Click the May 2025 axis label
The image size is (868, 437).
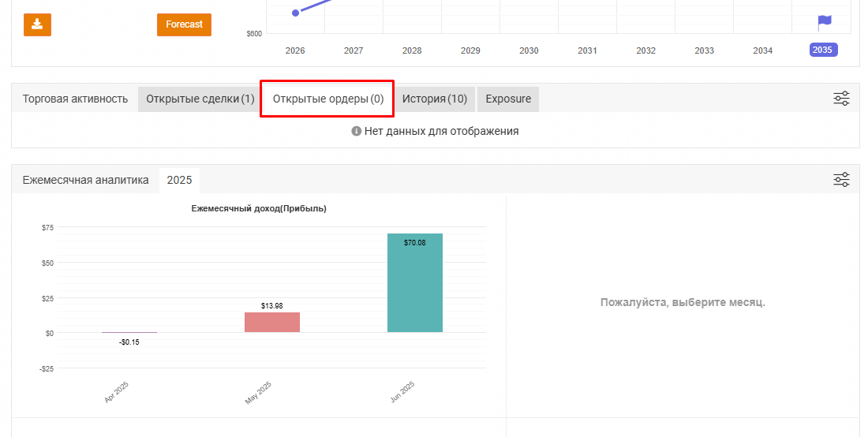[258, 393]
